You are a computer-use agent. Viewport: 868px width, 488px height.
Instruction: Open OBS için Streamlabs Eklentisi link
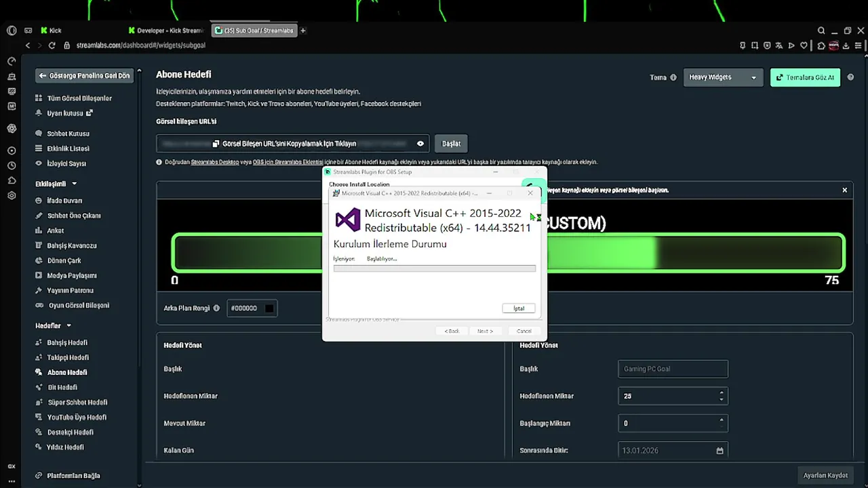(x=288, y=162)
